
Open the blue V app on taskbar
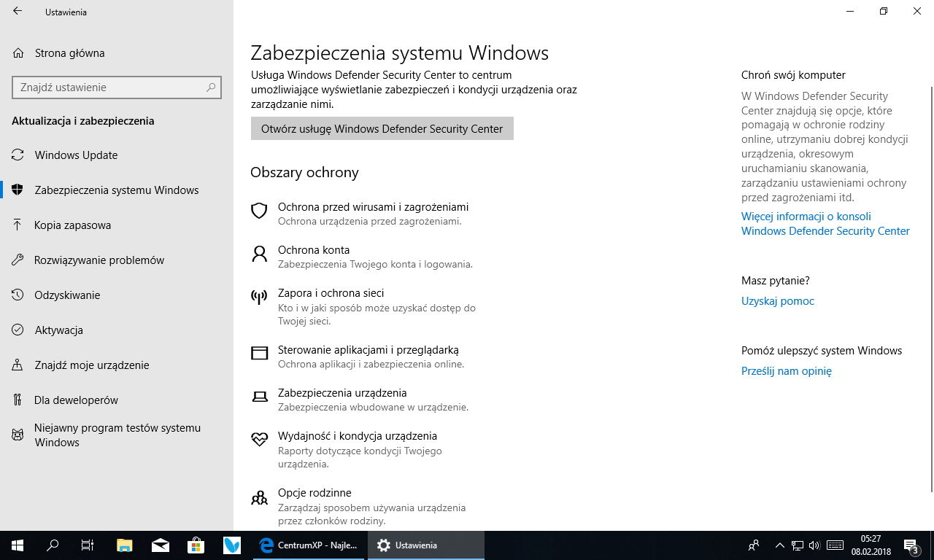pyautogui.click(x=232, y=545)
